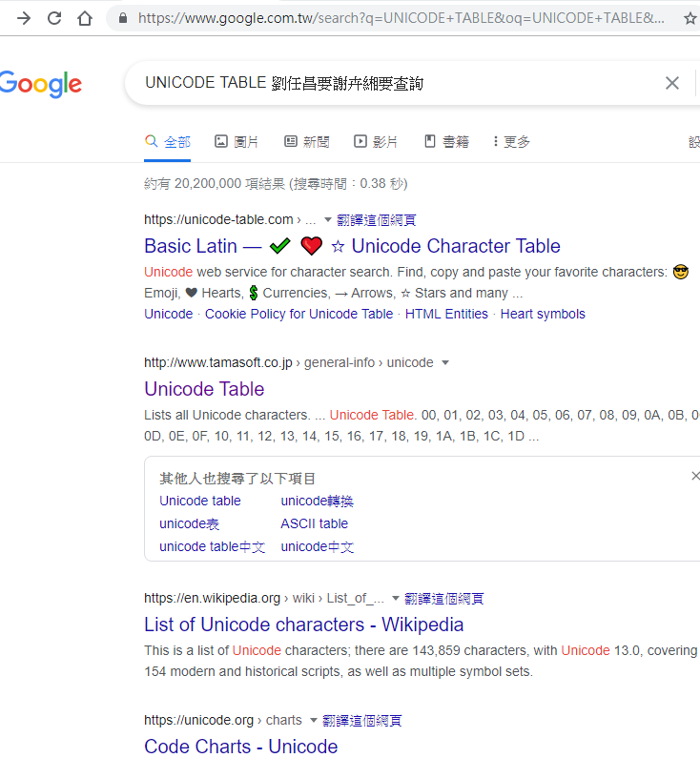
Task: Click the browser forward arrow
Action: [23, 18]
